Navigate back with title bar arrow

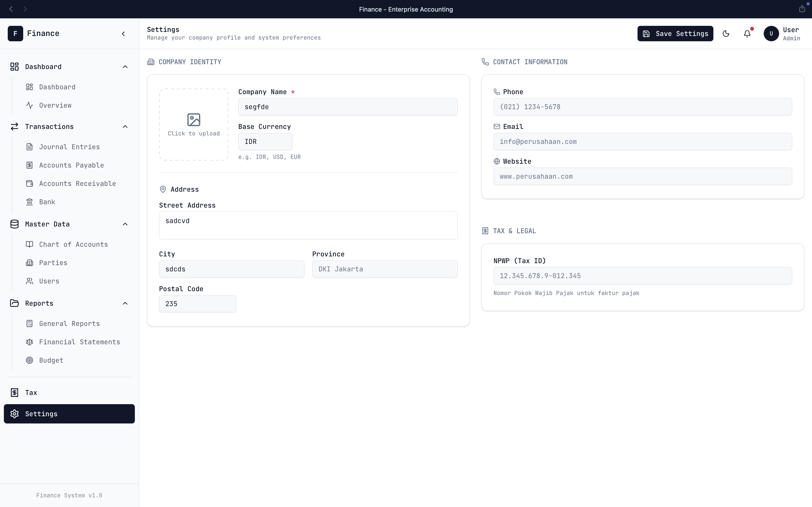click(x=11, y=9)
